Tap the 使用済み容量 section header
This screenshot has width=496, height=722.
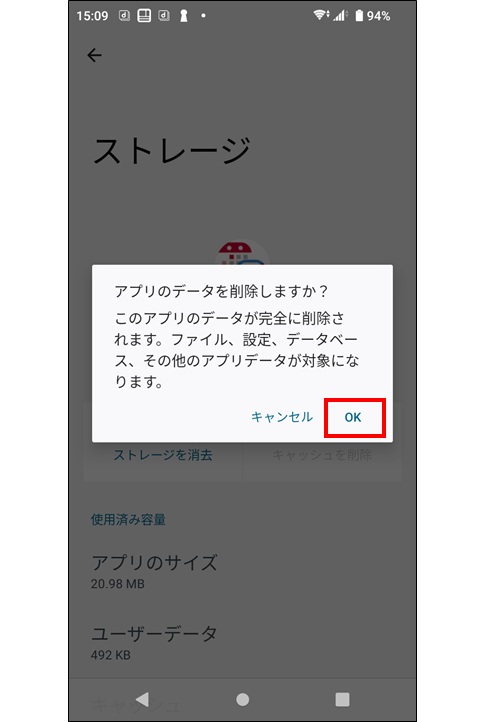tap(128, 519)
